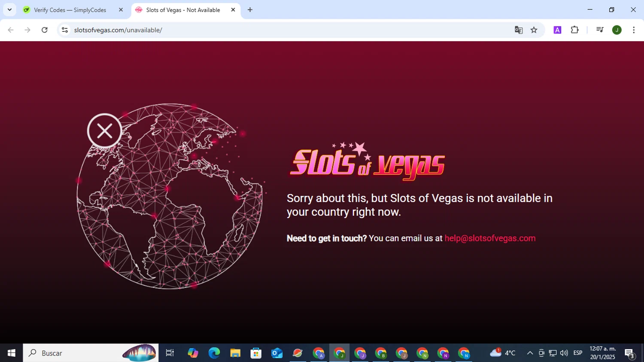Switch to Chrome profile B window

(x=381, y=353)
